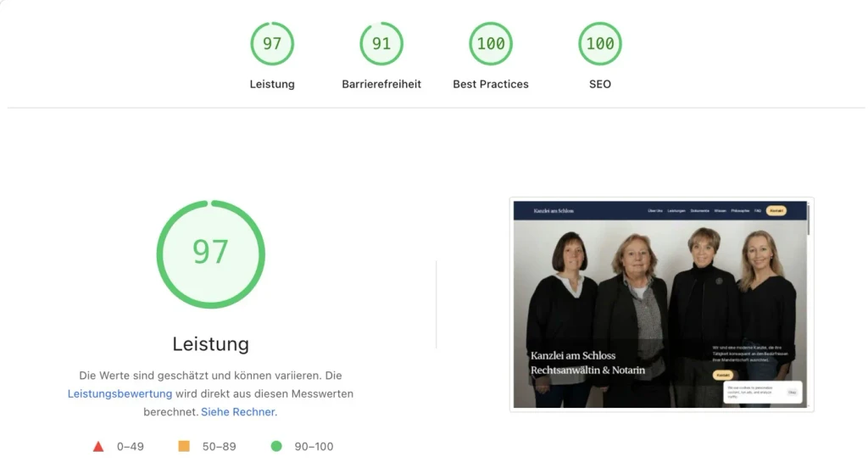Click FAQ in the thumbnail navigation
This screenshot has width=868, height=468.
(757, 211)
